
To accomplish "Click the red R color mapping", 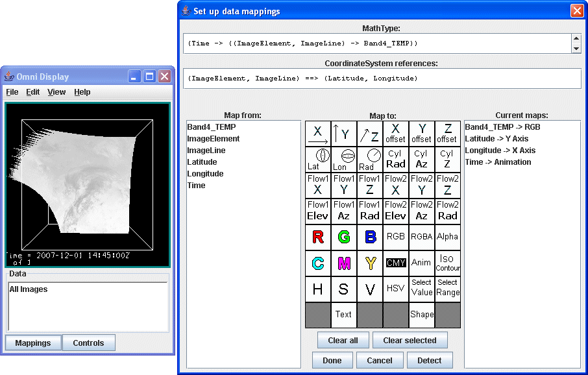I will pos(317,237).
